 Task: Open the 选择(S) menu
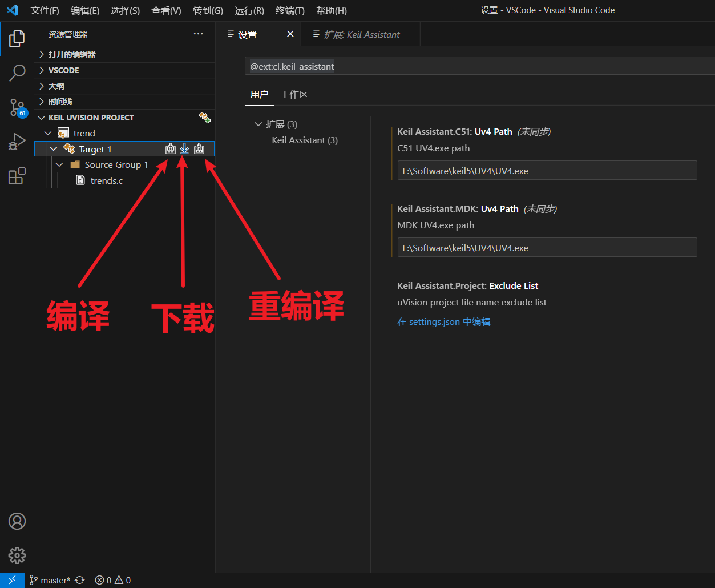tap(125, 10)
